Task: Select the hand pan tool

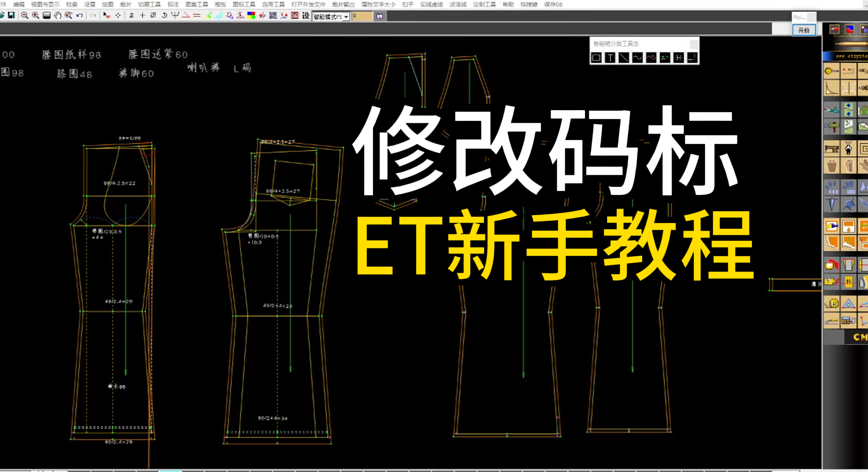Action: coord(57,15)
